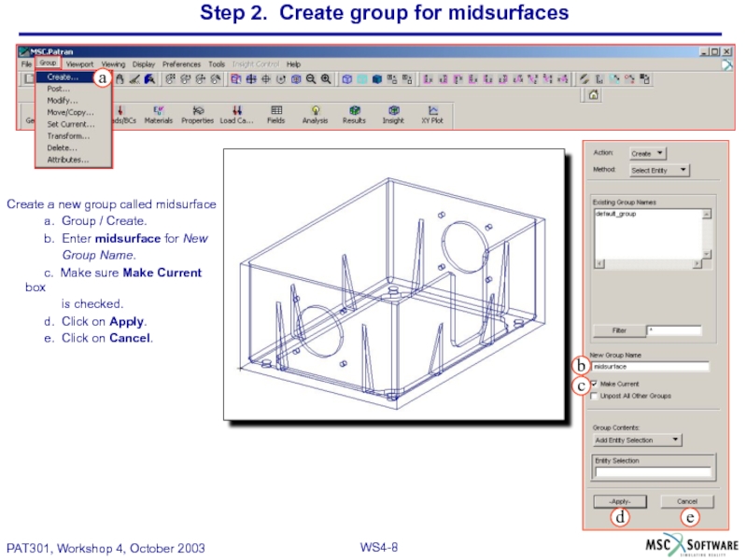Open the Group menu
This screenshot has width=747, height=560.
click(x=48, y=63)
